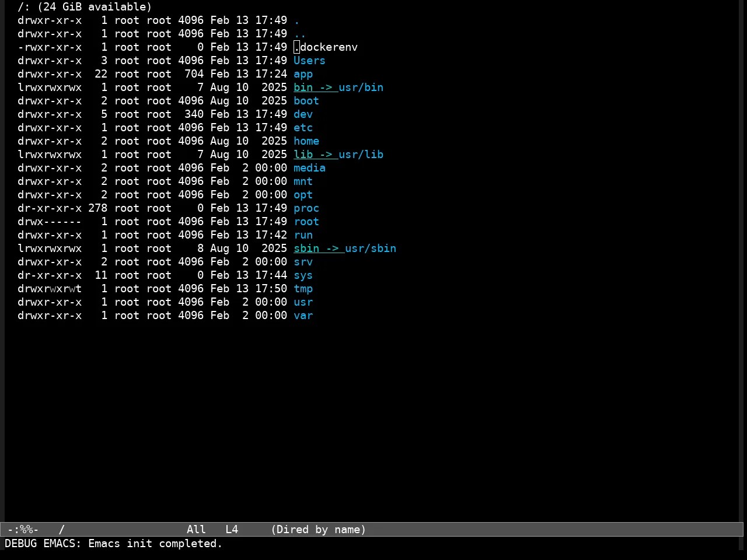Select the boot directory
Viewport: 747px width, 560px height.
306,101
